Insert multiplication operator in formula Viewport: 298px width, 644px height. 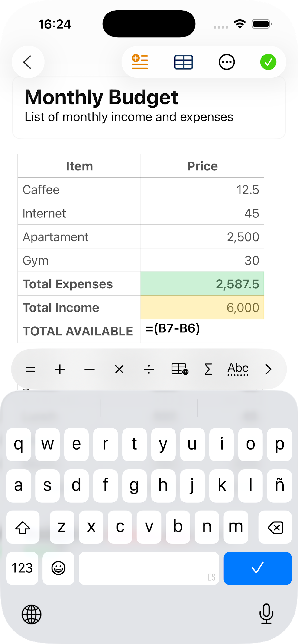pyautogui.click(x=119, y=369)
